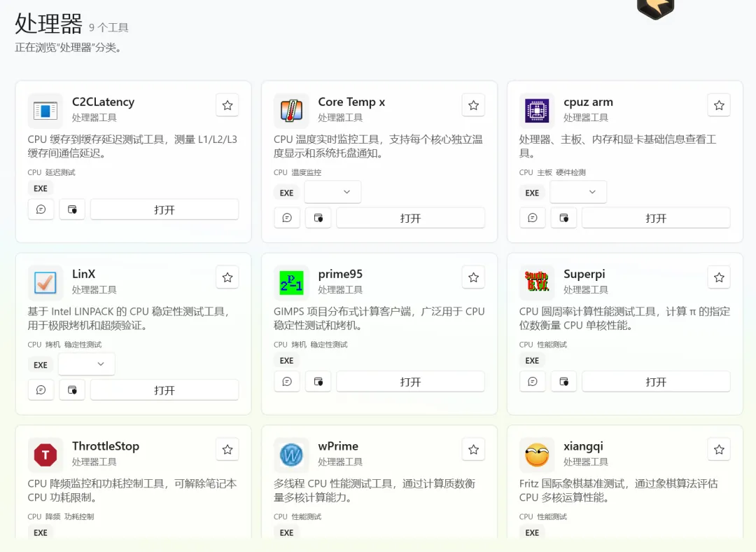Click the 延迟测试 tag on C2CLatency
This screenshot has width=756, height=552.
(x=60, y=173)
